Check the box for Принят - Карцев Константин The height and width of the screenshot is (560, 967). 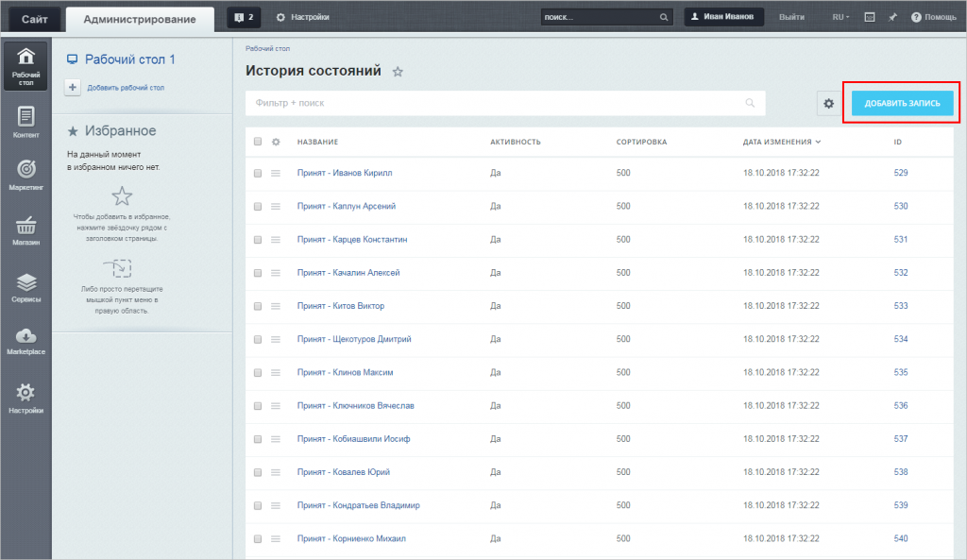click(258, 240)
